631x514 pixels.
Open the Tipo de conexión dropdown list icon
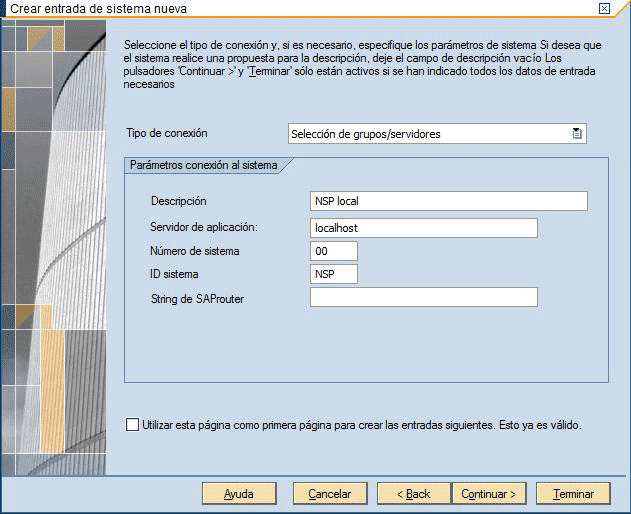577,134
